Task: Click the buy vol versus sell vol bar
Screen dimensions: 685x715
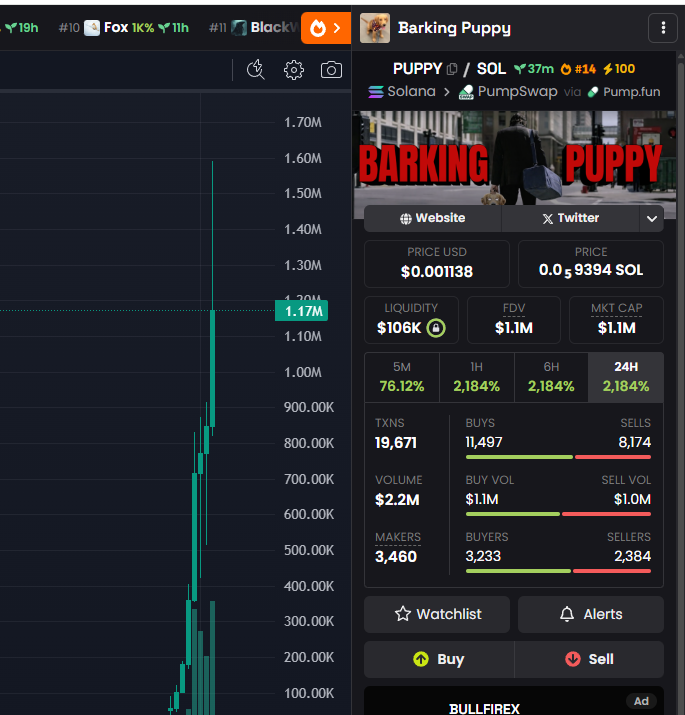Action: coord(558,514)
